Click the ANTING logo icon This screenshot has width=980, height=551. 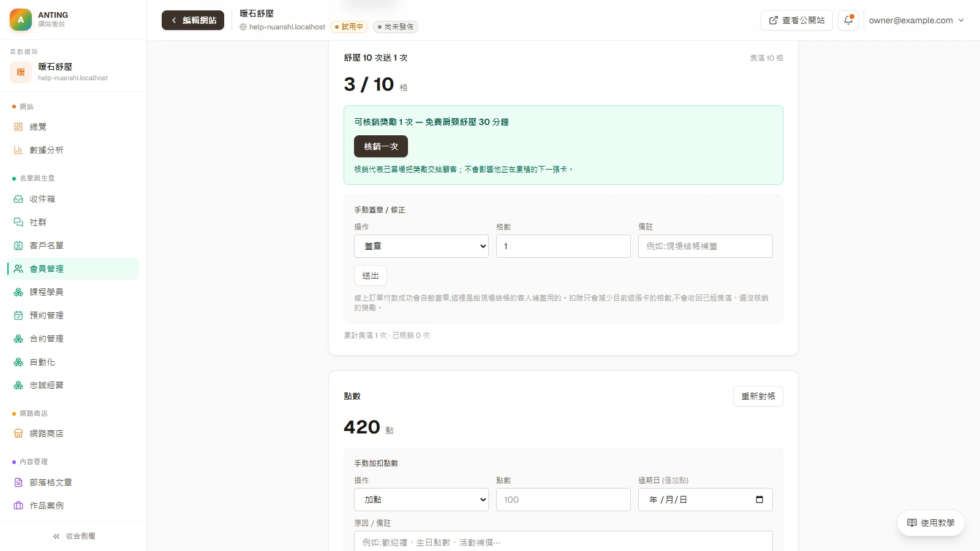point(21,20)
